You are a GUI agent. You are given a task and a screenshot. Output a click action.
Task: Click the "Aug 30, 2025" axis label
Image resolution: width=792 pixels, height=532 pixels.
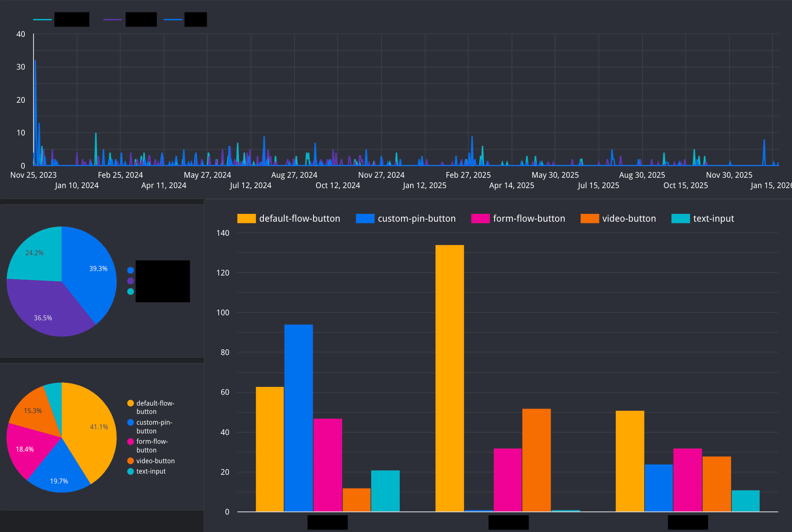point(642,175)
